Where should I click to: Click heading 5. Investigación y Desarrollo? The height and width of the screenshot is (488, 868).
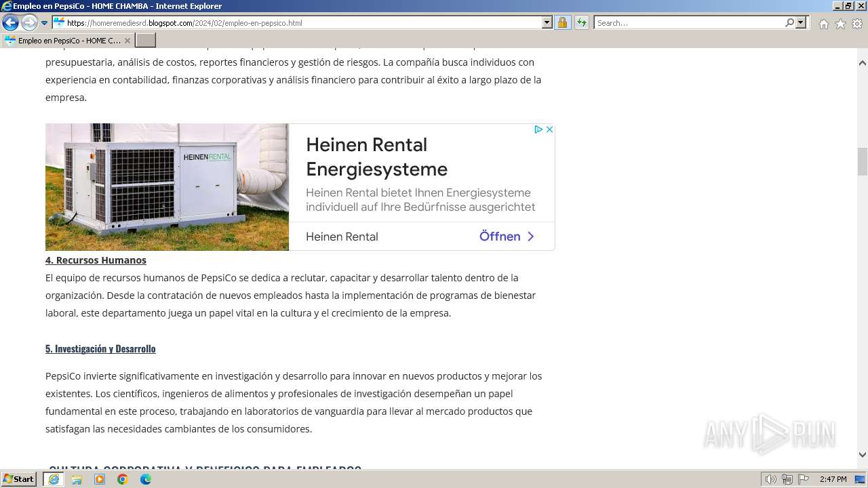click(100, 349)
